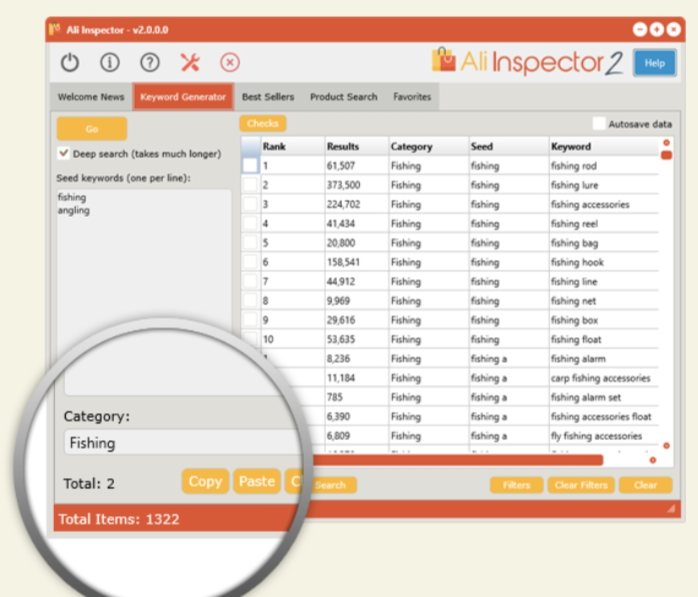Image resolution: width=698 pixels, height=597 pixels.
Task: Click the Copy button
Action: [205, 481]
